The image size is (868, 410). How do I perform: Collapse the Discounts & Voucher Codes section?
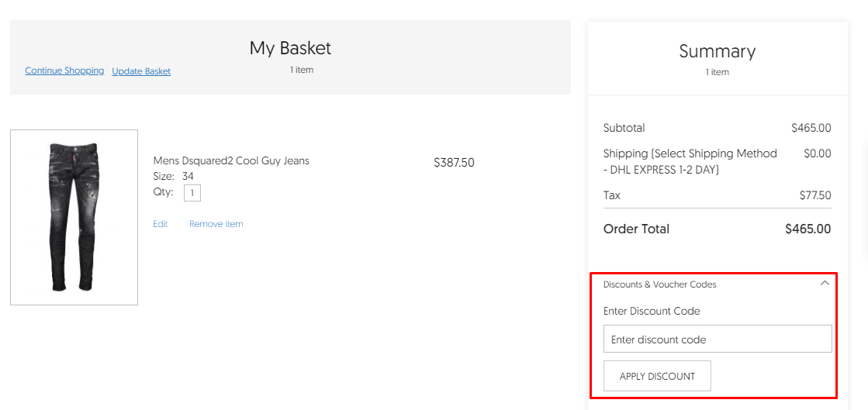click(x=825, y=283)
